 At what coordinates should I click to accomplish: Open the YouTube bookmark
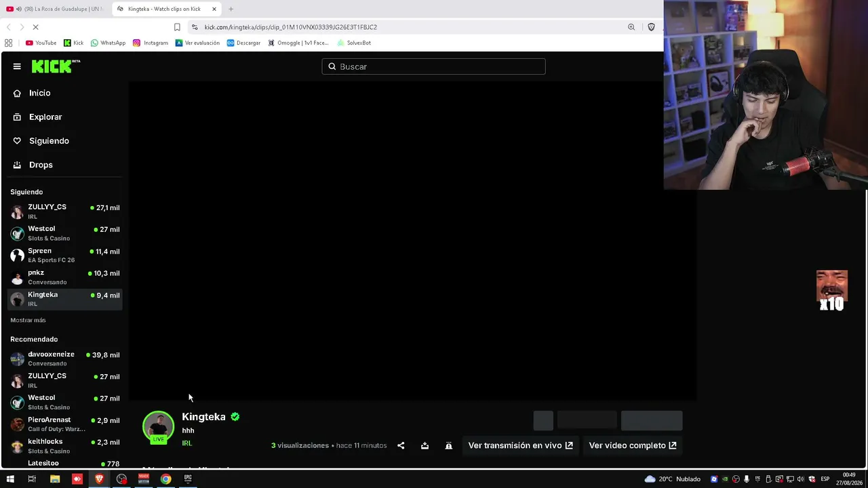41,43
